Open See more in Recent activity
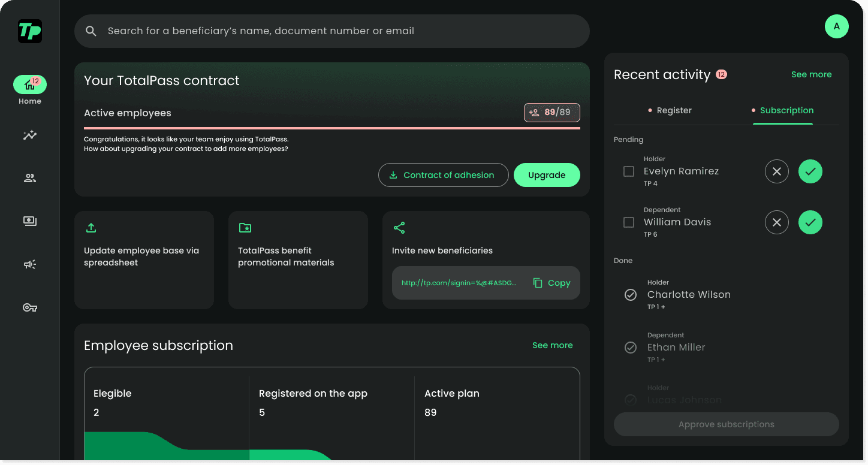The height and width of the screenshot is (465, 868). (x=811, y=74)
